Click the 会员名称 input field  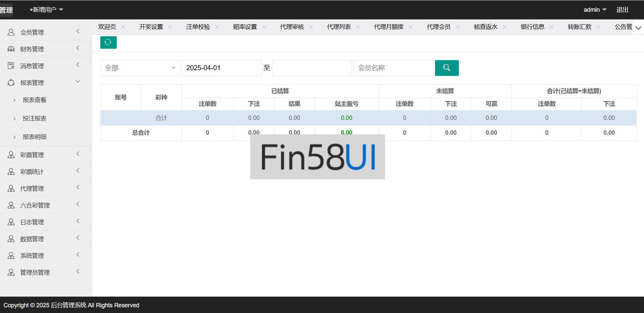[393, 68]
